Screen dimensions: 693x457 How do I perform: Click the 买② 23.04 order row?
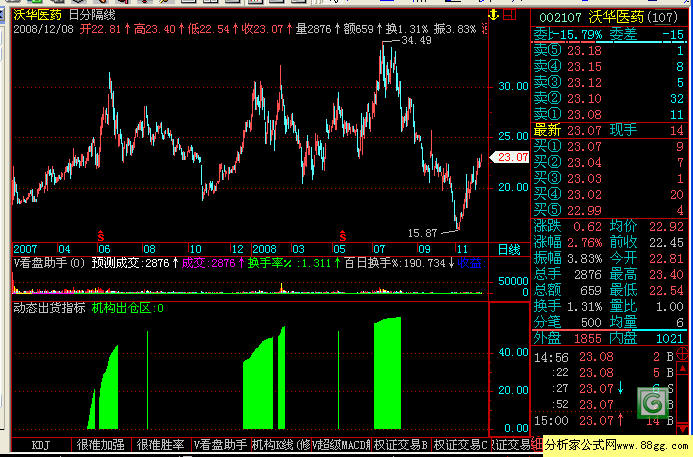609,163
